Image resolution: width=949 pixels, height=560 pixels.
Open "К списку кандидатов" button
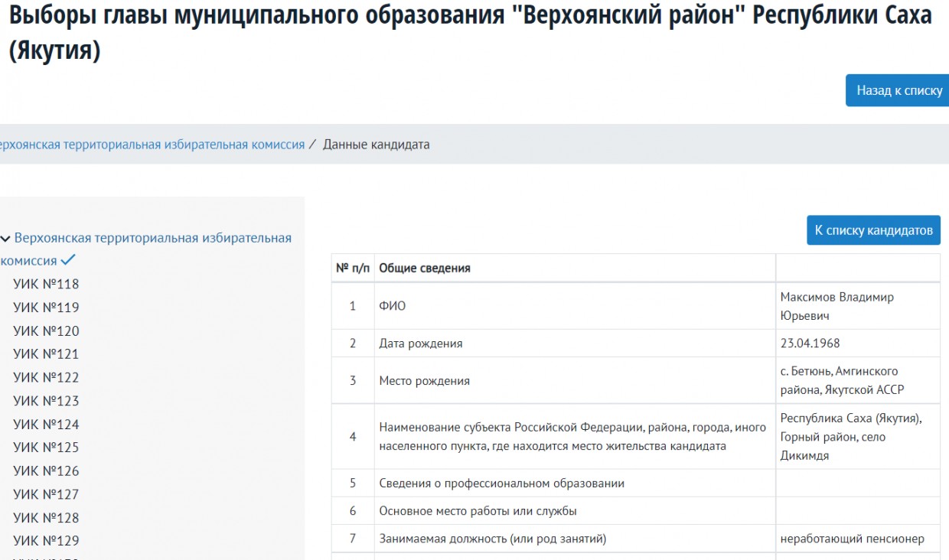[x=873, y=230]
